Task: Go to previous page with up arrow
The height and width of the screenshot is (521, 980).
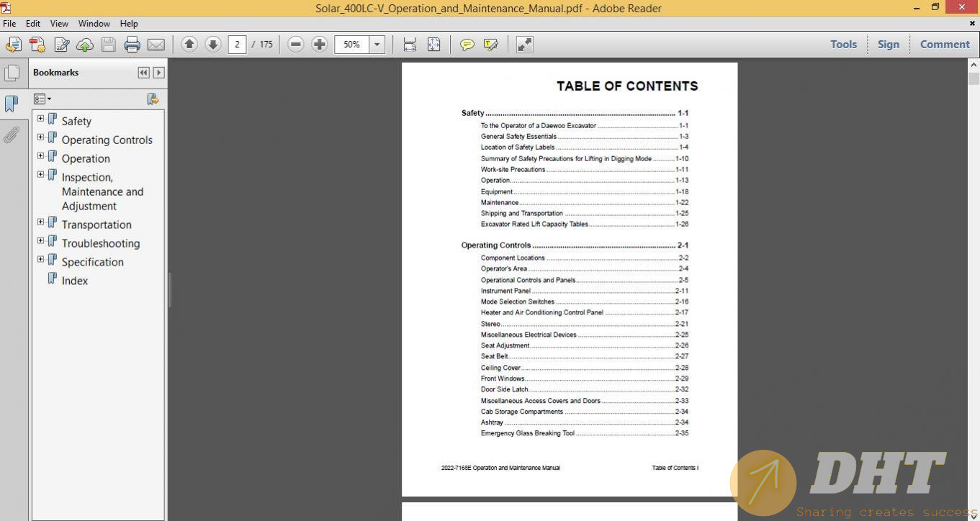Action: 189,45
